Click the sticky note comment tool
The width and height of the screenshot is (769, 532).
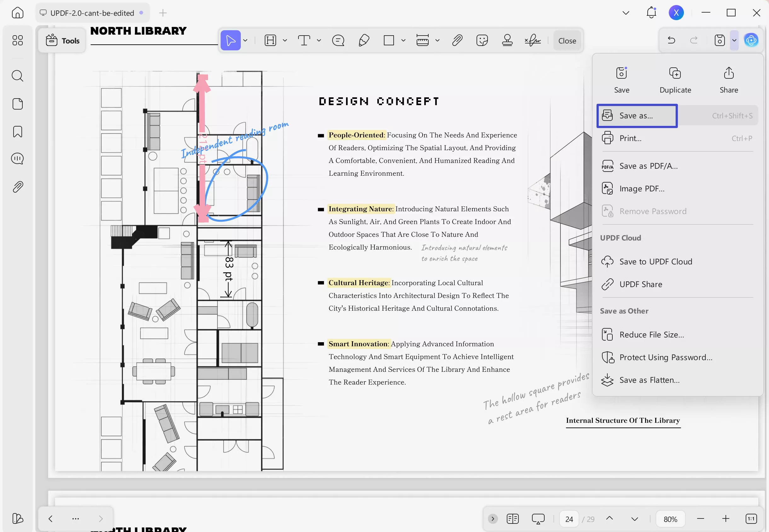point(338,40)
